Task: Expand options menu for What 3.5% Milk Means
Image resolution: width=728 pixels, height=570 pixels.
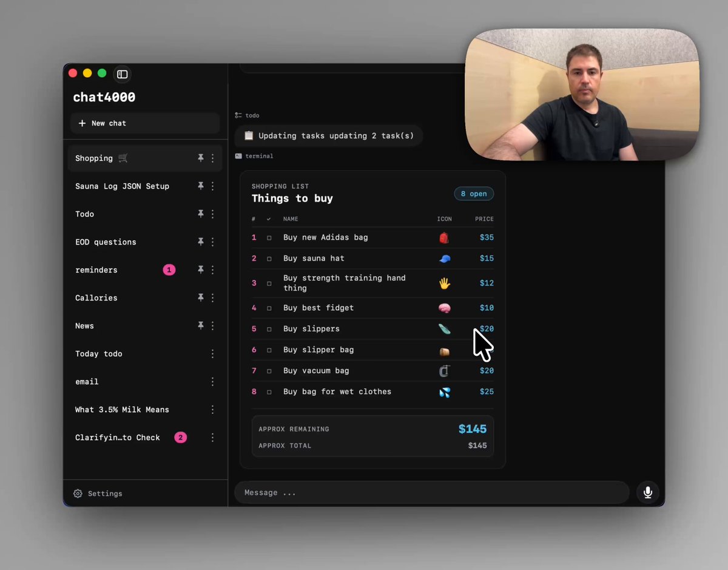Action: point(212,409)
